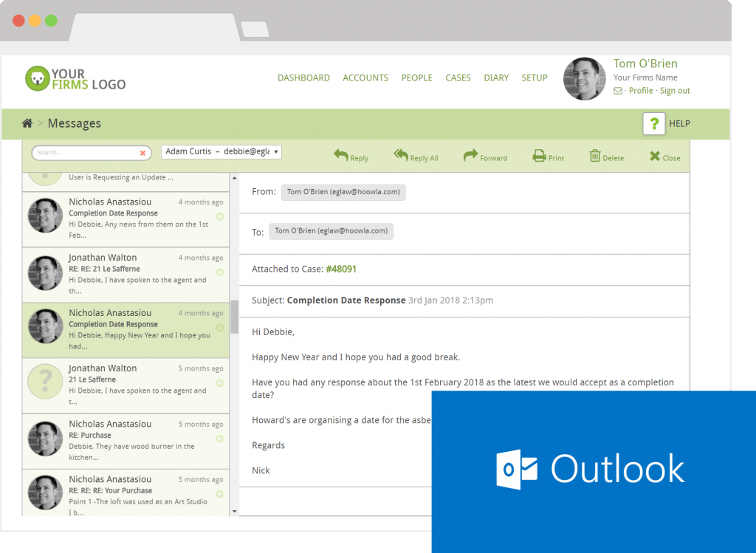
Task: Open the Setup menu
Action: [x=535, y=78]
